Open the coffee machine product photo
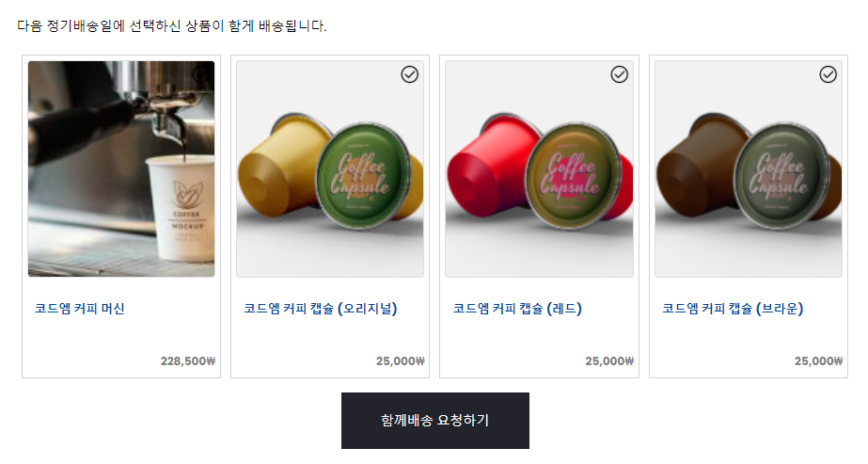868x464 pixels. pyautogui.click(x=121, y=168)
